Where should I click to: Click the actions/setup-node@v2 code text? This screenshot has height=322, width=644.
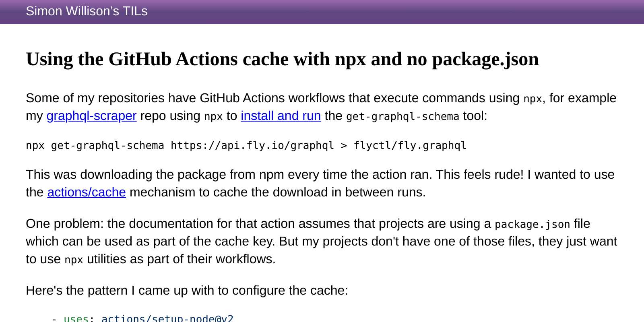tap(168, 318)
